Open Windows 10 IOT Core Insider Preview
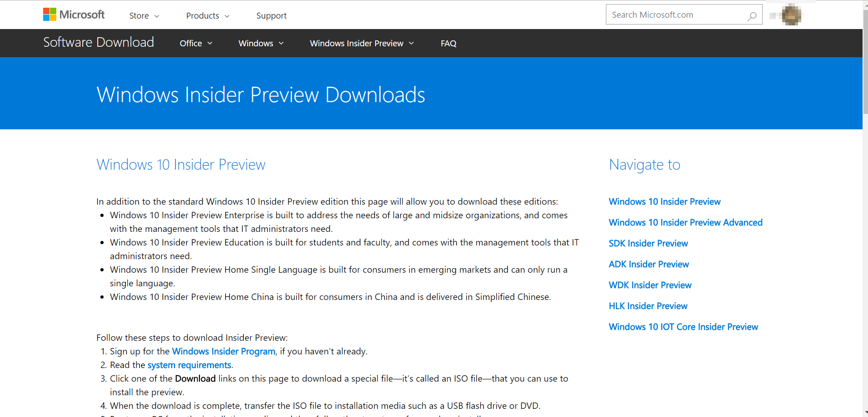The height and width of the screenshot is (417, 868). (x=683, y=327)
